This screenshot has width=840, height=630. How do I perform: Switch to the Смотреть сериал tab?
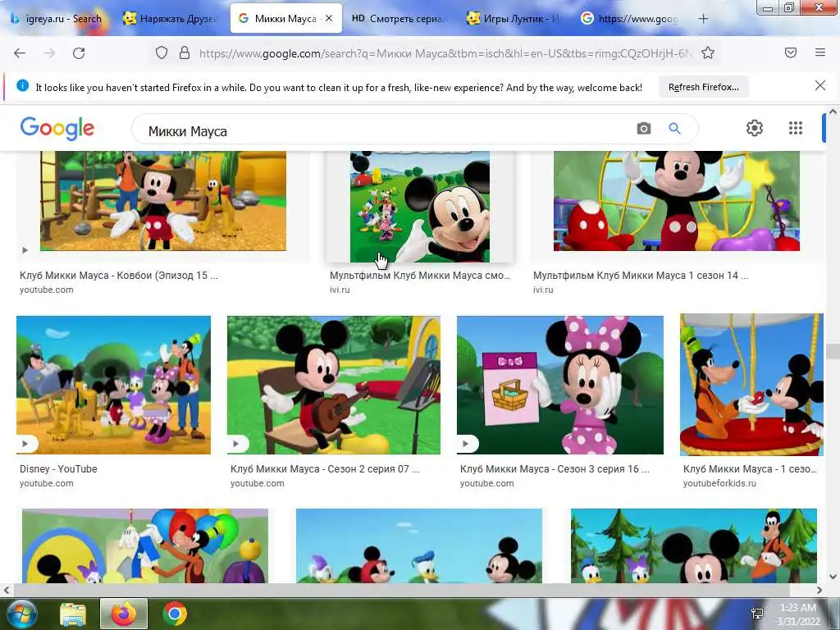click(x=398, y=19)
